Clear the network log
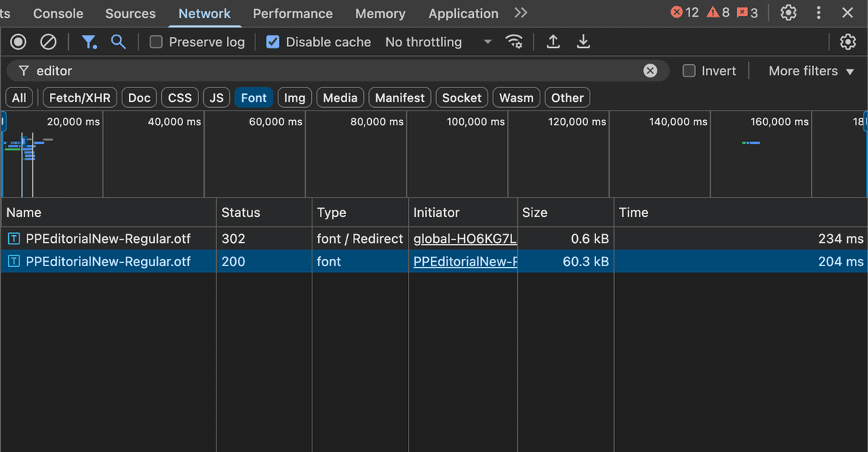 point(48,42)
